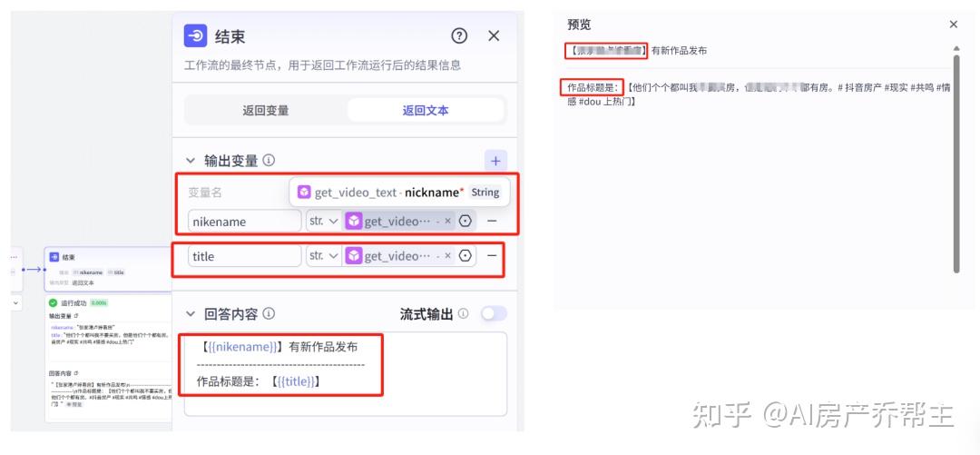Click the chevron dropdown left of run result
Viewport: 980px width, 455px height.
click(15, 303)
